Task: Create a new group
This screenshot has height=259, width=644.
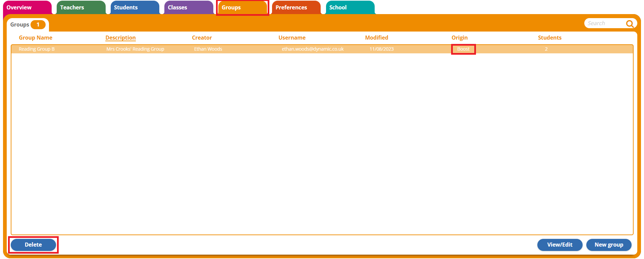Action: point(608,245)
